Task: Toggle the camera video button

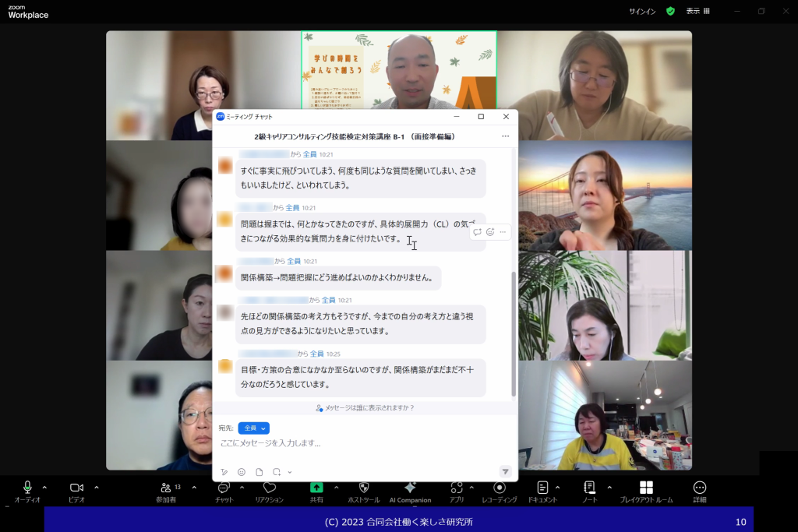Action: 76,488
